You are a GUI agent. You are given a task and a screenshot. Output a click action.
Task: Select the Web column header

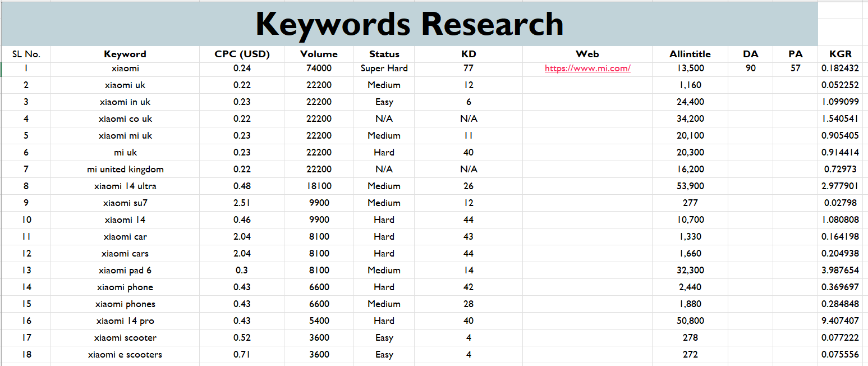[587, 54]
